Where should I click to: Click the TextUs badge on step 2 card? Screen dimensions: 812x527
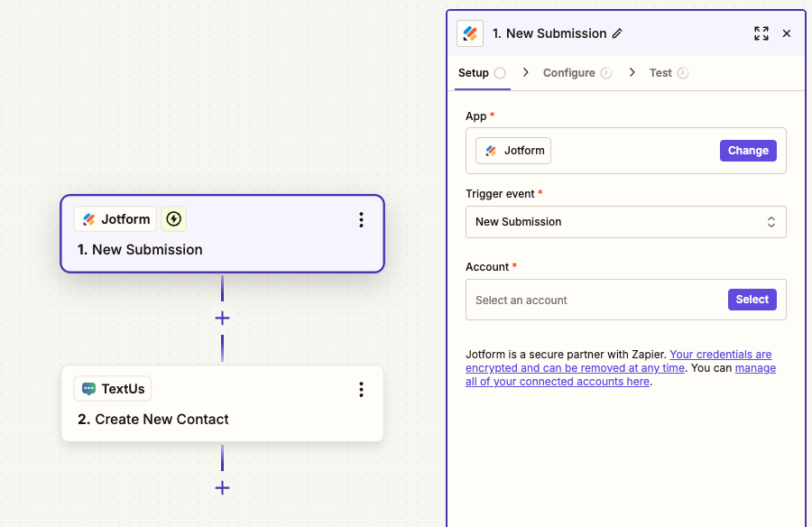113,389
